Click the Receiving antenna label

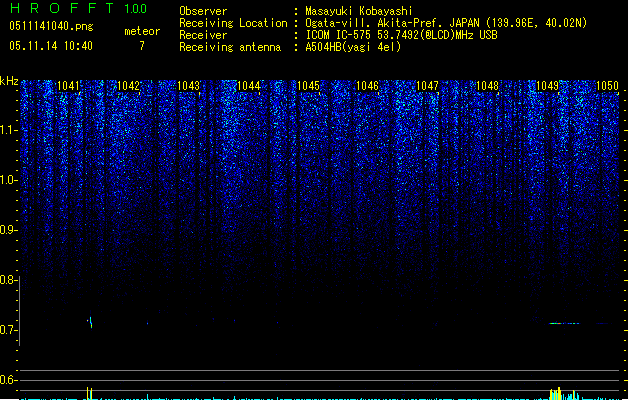point(230,47)
